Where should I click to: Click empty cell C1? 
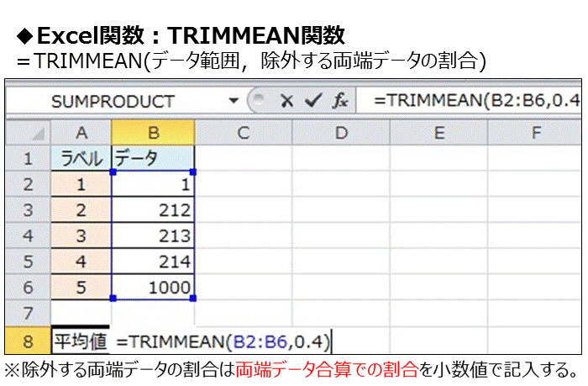244,158
